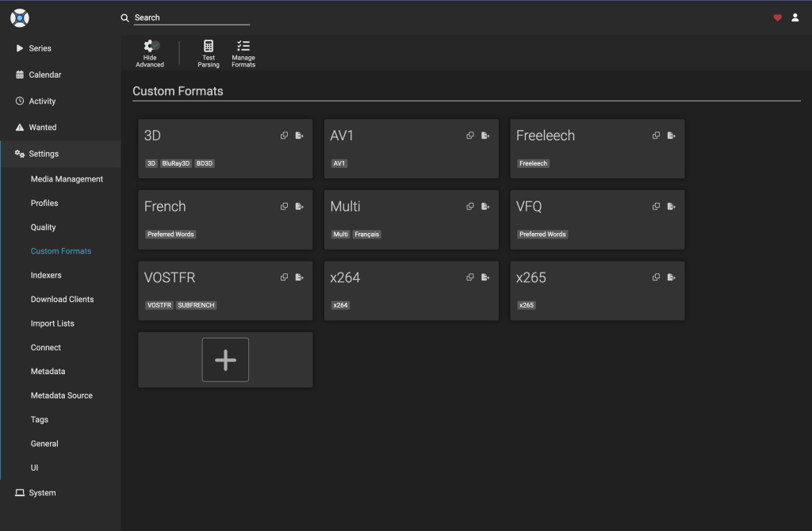812x531 pixels.
Task: Open the x264 format card title
Action: click(x=345, y=277)
